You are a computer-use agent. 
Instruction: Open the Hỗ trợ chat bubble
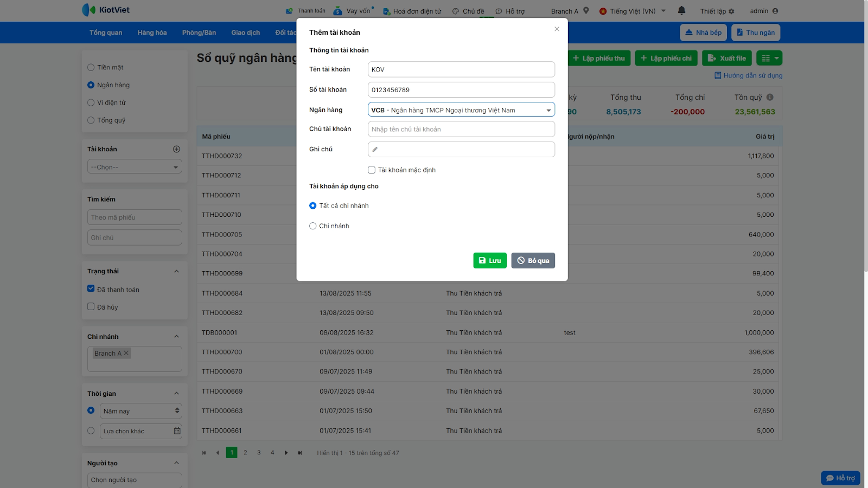840,478
